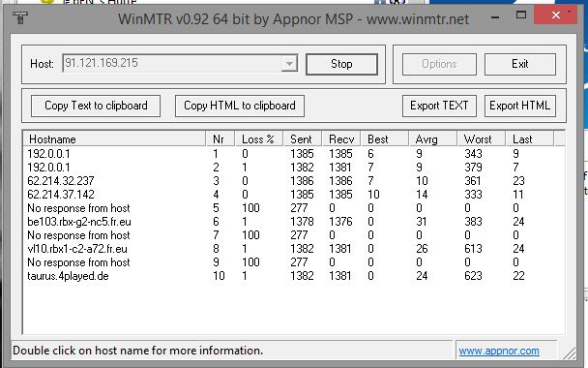The width and height of the screenshot is (588, 368).
Task: Click Avrg value 31 in hop 6
Action: coord(421,222)
